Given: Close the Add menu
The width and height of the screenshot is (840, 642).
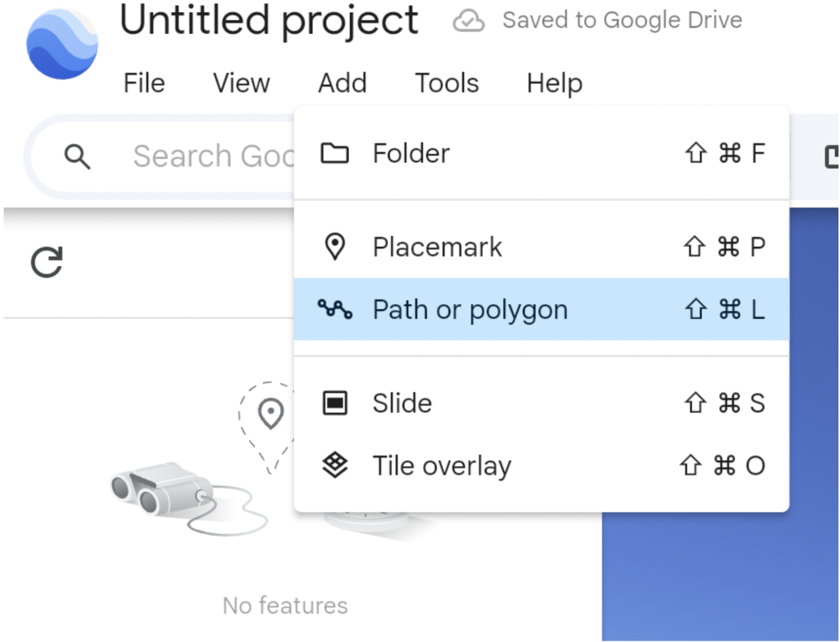Looking at the screenshot, I should coord(342,84).
